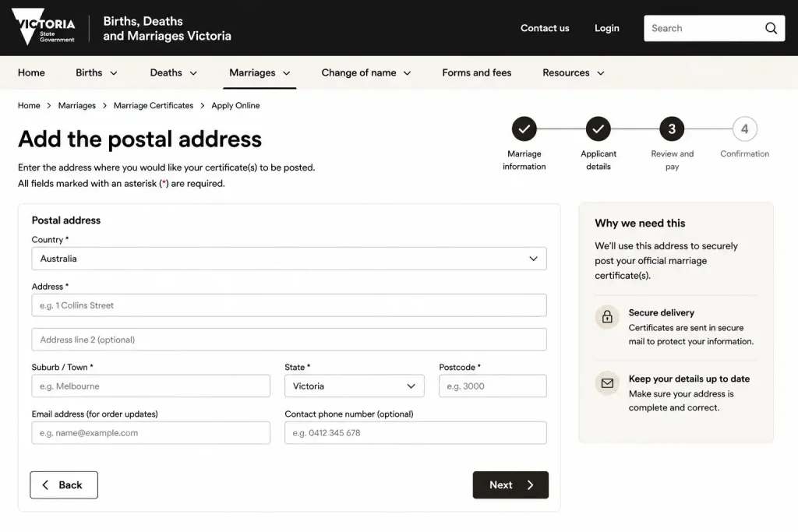Expand the Change of name menu
Screen dimensions: 798x532
pos(366,72)
